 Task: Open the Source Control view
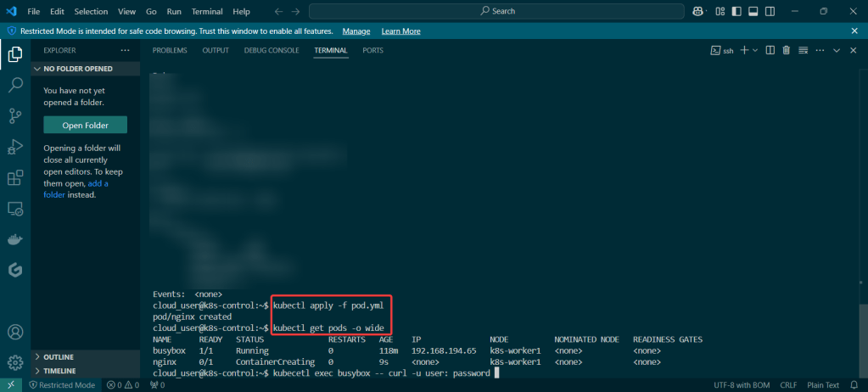[x=15, y=115]
